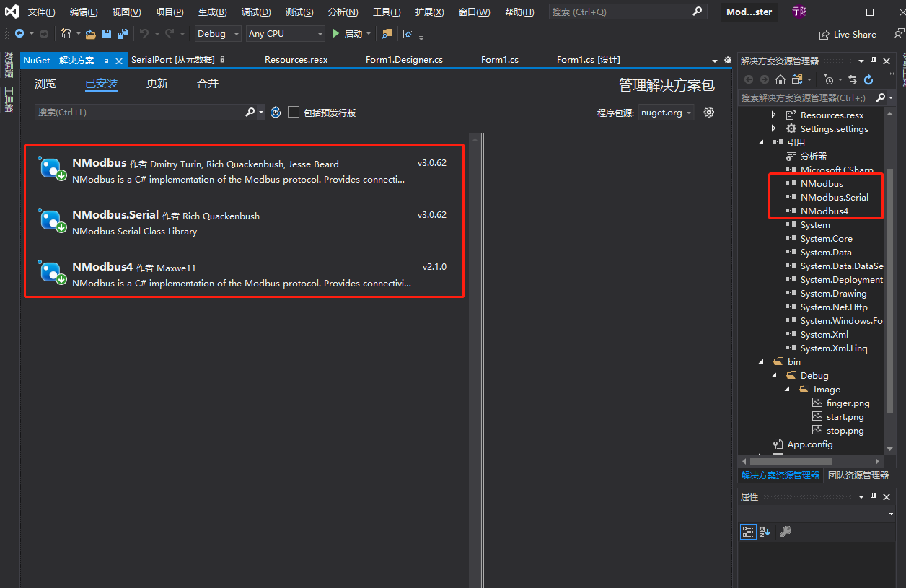Click the NuGet package search magnifier icon
906x588 pixels.
click(250, 112)
